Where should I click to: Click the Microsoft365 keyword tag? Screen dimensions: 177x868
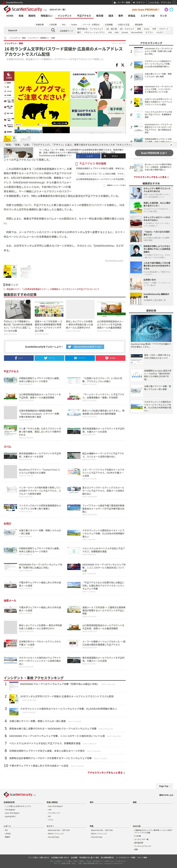(x=137, y=32)
